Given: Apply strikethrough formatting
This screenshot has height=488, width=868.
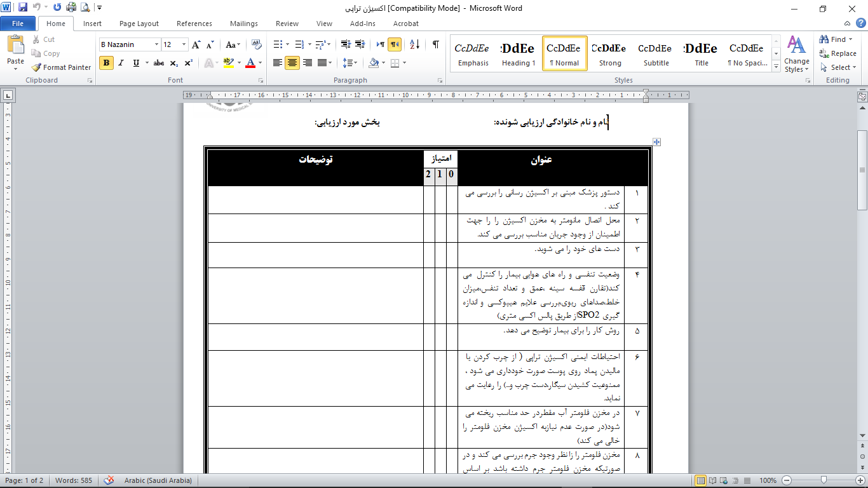Looking at the screenshot, I should 158,63.
